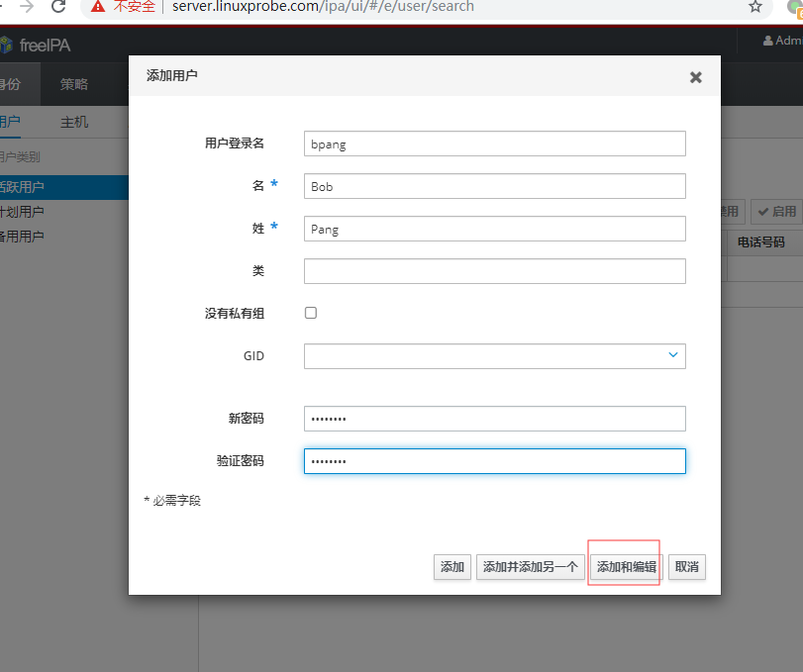Screen dimensions: 803x672
Task: Click the 添加 button
Action: point(452,567)
